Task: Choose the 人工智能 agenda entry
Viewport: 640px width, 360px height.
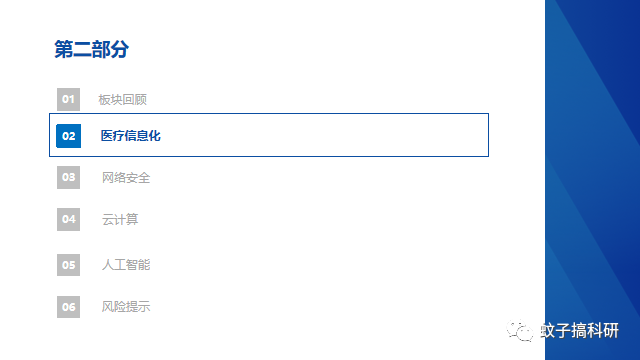Action: pyautogui.click(x=126, y=265)
